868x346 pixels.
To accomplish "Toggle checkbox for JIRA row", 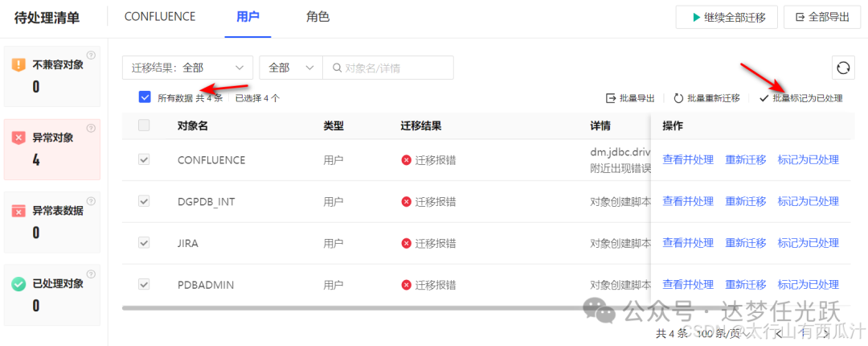I will tap(144, 243).
